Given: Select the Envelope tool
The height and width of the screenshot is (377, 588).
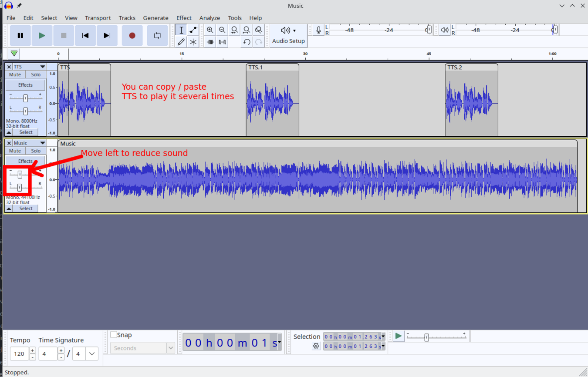Looking at the screenshot, I should (x=193, y=30).
